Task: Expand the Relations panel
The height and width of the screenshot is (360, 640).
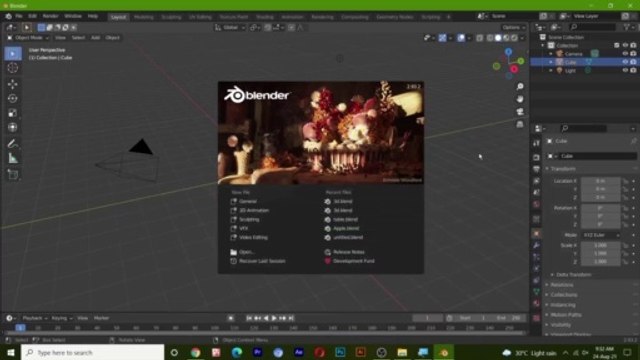Action: pos(562,285)
